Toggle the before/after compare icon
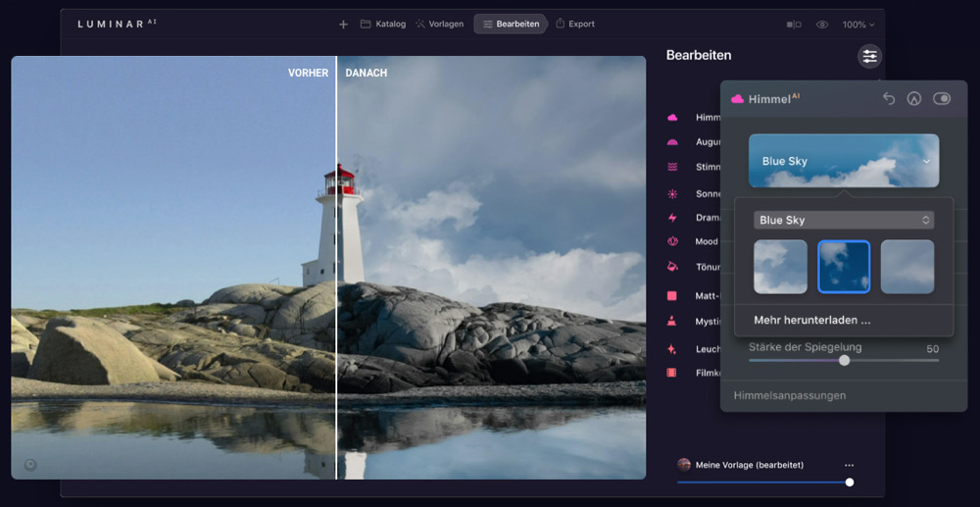This screenshot has width=980, height=507. point(794,25)
